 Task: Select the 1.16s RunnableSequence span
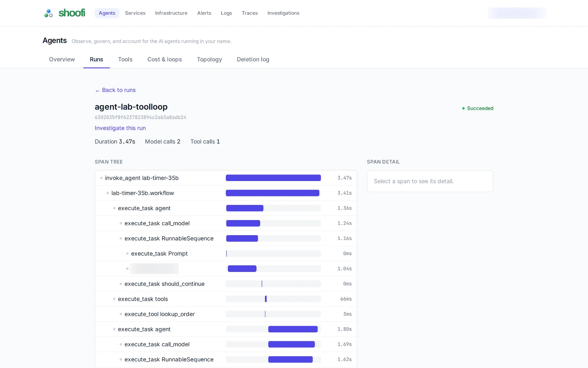tap(226, 238)
